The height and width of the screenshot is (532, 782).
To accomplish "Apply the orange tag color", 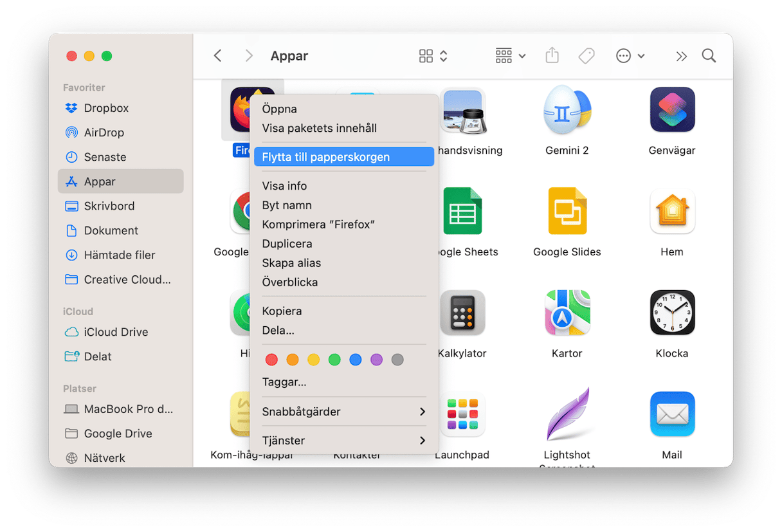I will click(293, 360).
